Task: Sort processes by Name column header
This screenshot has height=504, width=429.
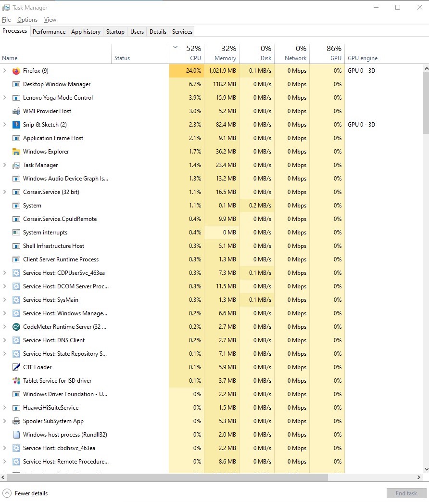Action: tap(56, 53)
